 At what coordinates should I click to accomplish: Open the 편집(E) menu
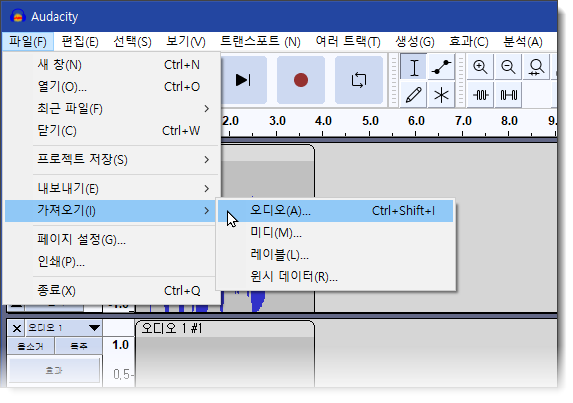80,42
